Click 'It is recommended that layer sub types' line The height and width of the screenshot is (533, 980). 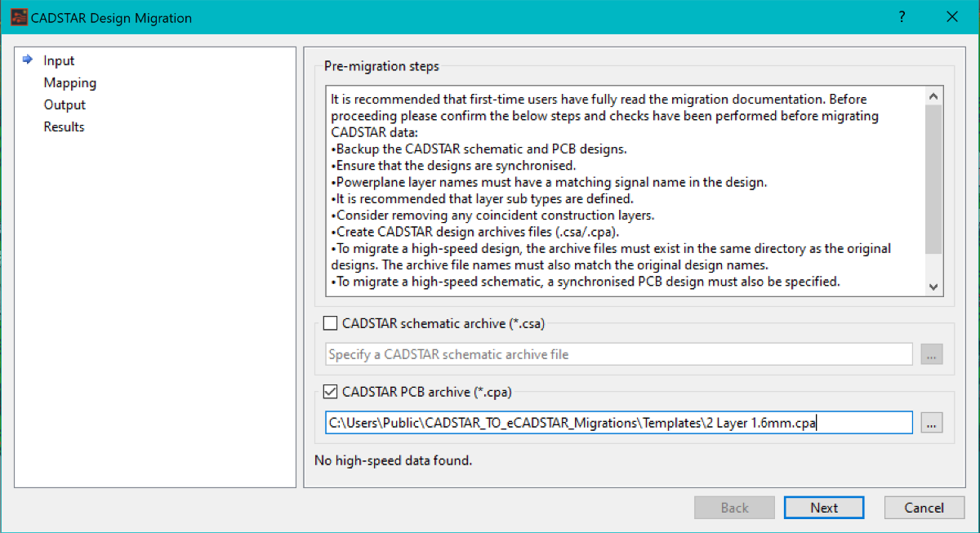click(x=483, y=198)
